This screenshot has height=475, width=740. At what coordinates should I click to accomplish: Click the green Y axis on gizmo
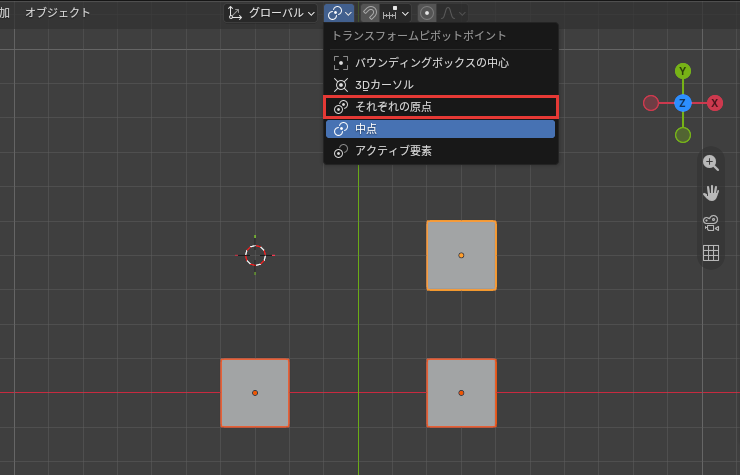click(682, 71)
